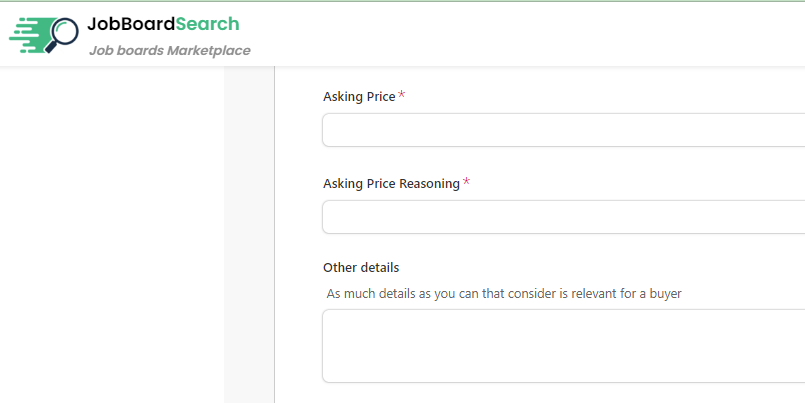Select the "Job boards Marketplace" tagline

tap(169, 51)
